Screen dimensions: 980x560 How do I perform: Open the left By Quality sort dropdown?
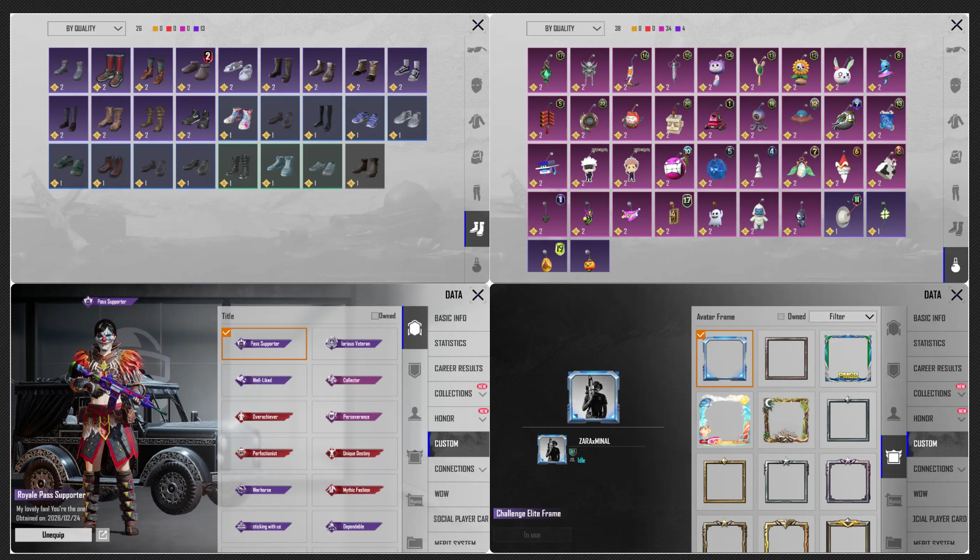pos(87,29)
